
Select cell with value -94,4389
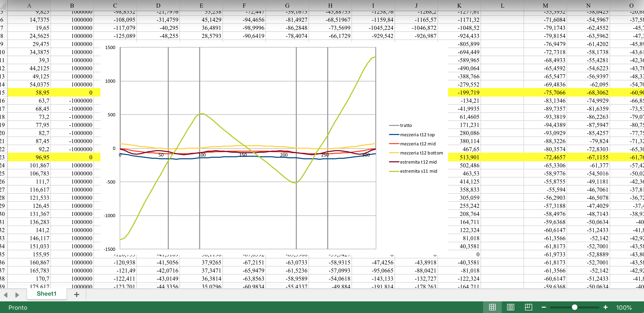point(545,125)
